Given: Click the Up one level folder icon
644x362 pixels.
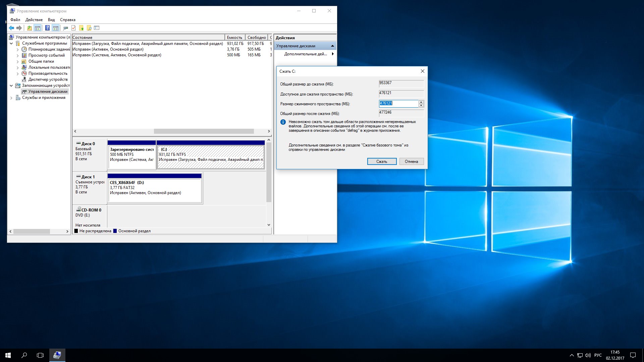Looking at the screenshot, I should point(30,28).
